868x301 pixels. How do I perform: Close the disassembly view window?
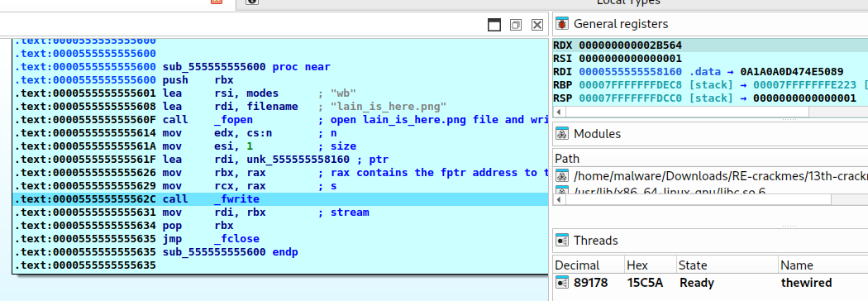coord(537,25)
